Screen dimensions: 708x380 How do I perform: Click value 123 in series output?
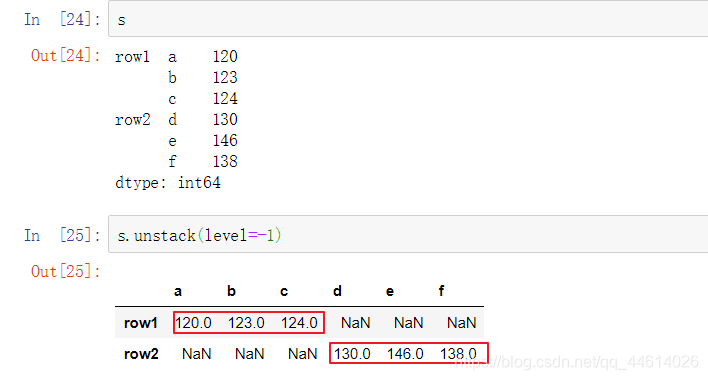click(x=225, y=77)
